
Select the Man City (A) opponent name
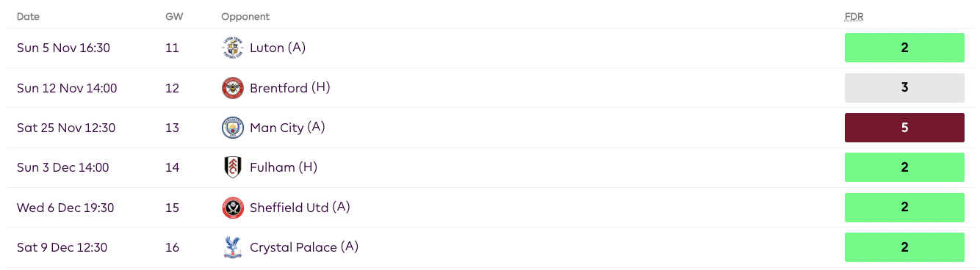287,128
